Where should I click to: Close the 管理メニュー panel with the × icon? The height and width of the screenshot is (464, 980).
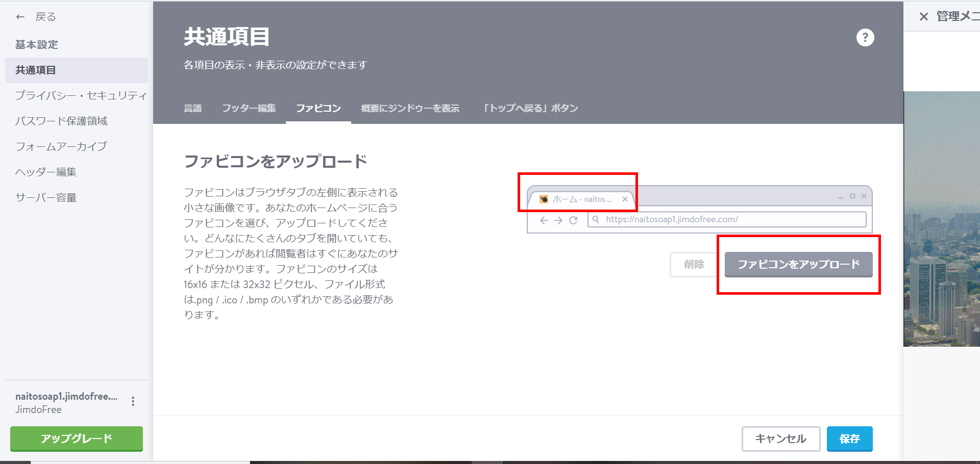click(924, 16)
